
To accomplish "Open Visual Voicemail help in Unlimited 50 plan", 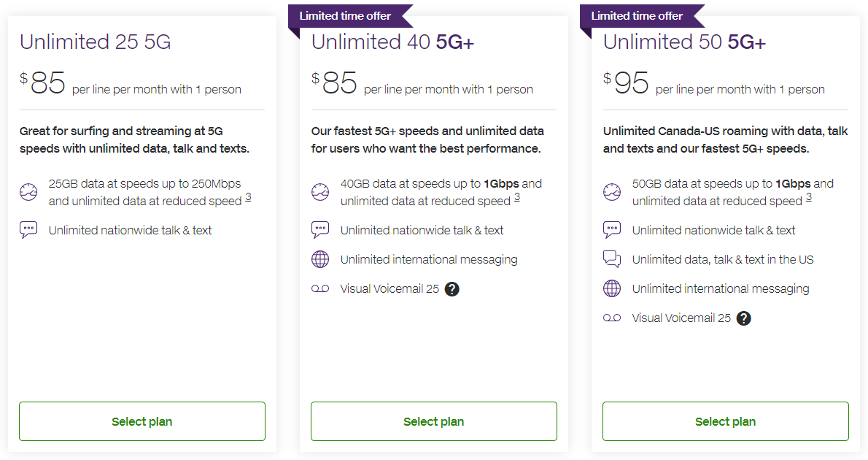I will click(x=744, y=318).
